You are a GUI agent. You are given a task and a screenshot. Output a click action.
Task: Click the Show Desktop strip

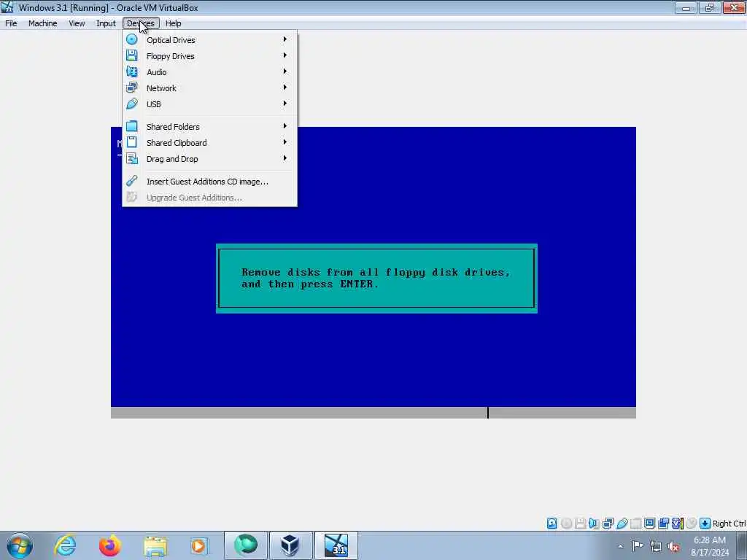(742, 545)
